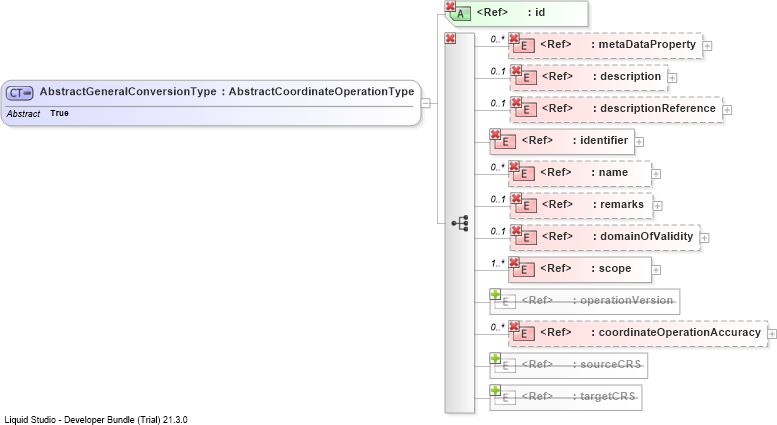Image resolution: width=777 pixels, height=425 pixels.
Task: Expand the remarks element
Action: (x=658, y=206)
